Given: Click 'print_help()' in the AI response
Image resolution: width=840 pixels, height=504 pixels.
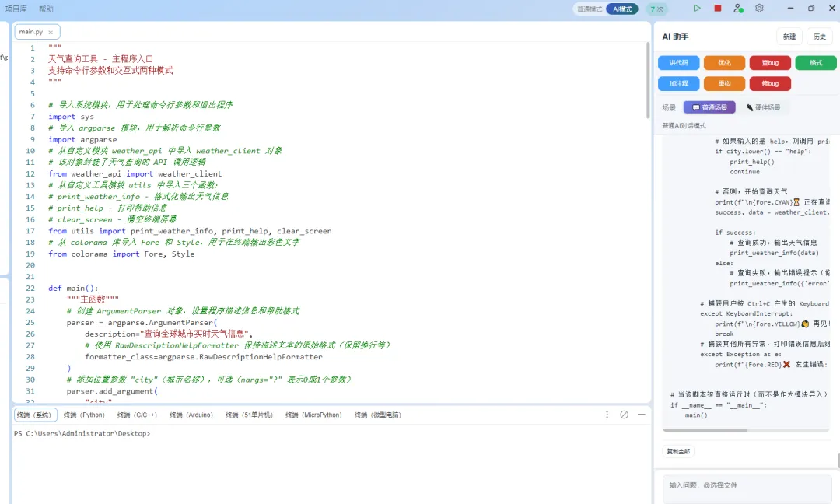Looking at the screenshot, I should point(751,162).
